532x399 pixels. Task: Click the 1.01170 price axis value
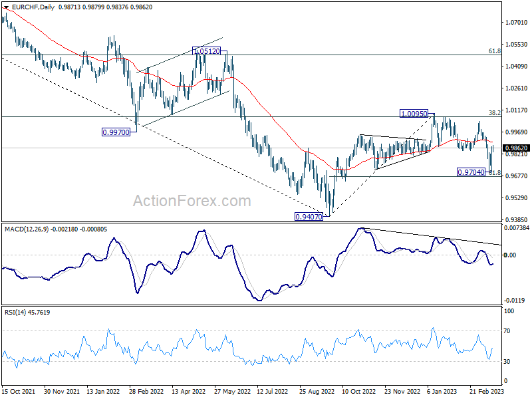coord(517,110)
